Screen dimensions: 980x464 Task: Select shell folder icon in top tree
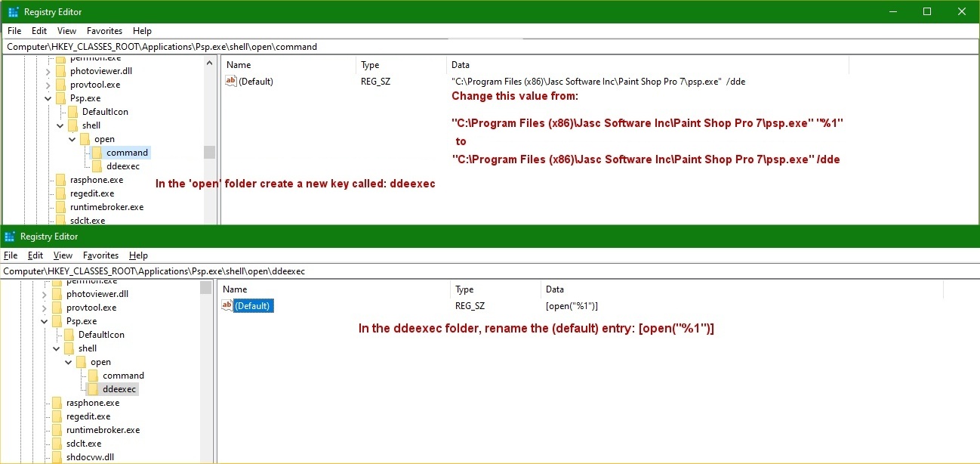[x=72, y=125]
